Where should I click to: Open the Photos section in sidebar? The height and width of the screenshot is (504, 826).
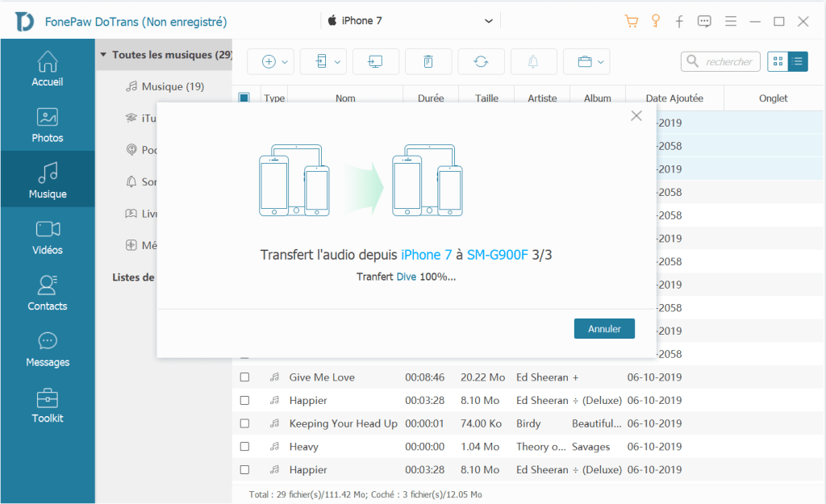pos(48,125)
